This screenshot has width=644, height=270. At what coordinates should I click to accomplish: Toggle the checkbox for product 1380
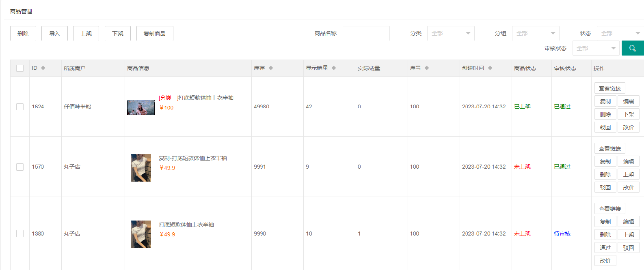click(x=20, y=234)
